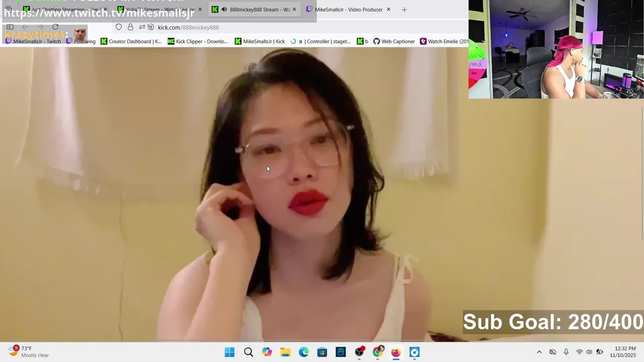This screenshot has width=644, height=362.
Task: Show hidden system tray icons
Action: click(539, 352)
